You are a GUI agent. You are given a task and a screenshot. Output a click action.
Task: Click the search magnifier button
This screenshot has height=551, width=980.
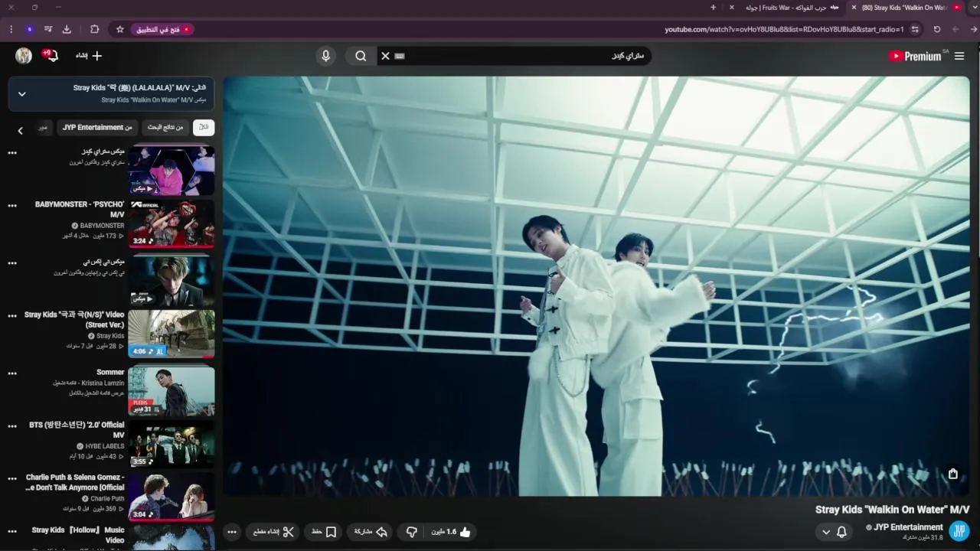361,56
